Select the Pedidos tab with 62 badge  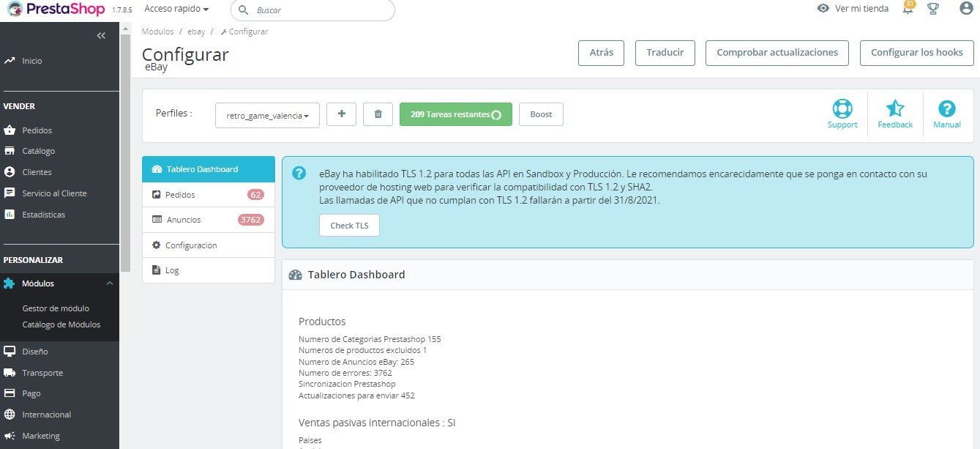coord(209,195)
